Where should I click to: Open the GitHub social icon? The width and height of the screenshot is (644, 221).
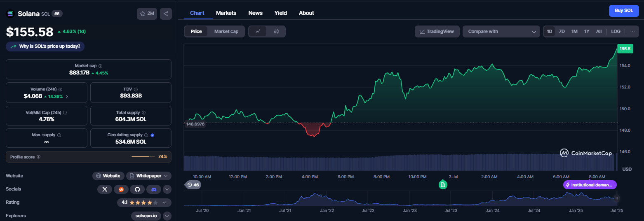tap(137, 189)
